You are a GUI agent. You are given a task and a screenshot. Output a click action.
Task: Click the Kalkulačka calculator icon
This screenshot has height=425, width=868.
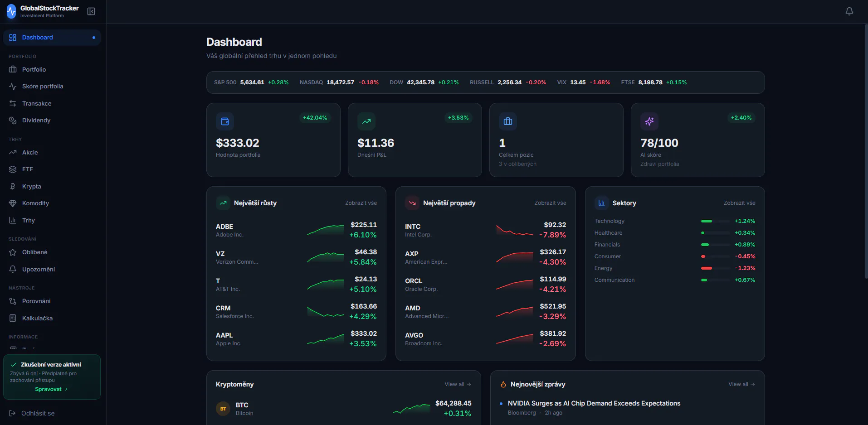coord(13,318)
